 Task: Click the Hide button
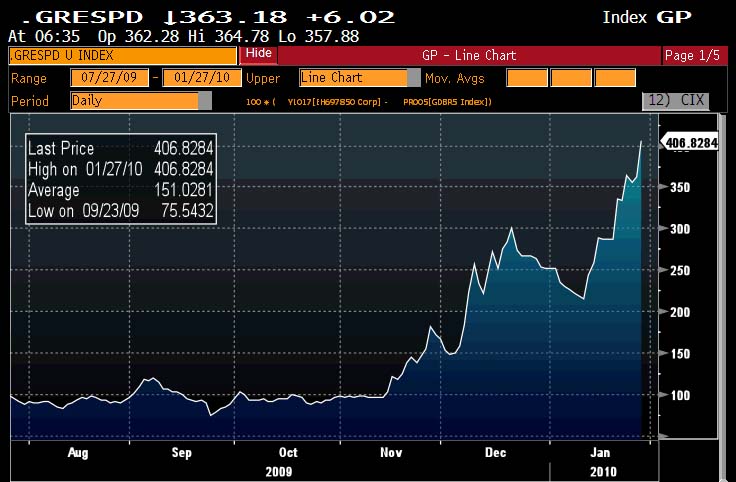(x=258, y=54)
